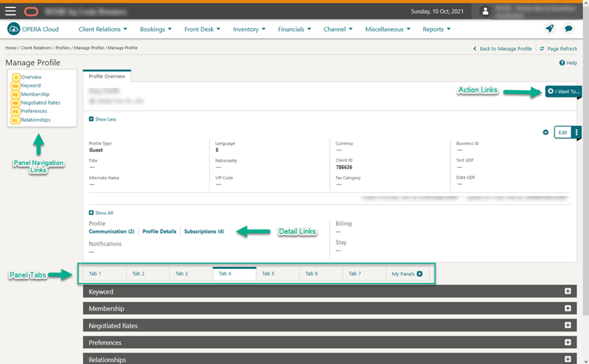Jump to Membership in panel navigation
Image resolution: width=589 pixels, height=364 pixels.
click(35, 94)
